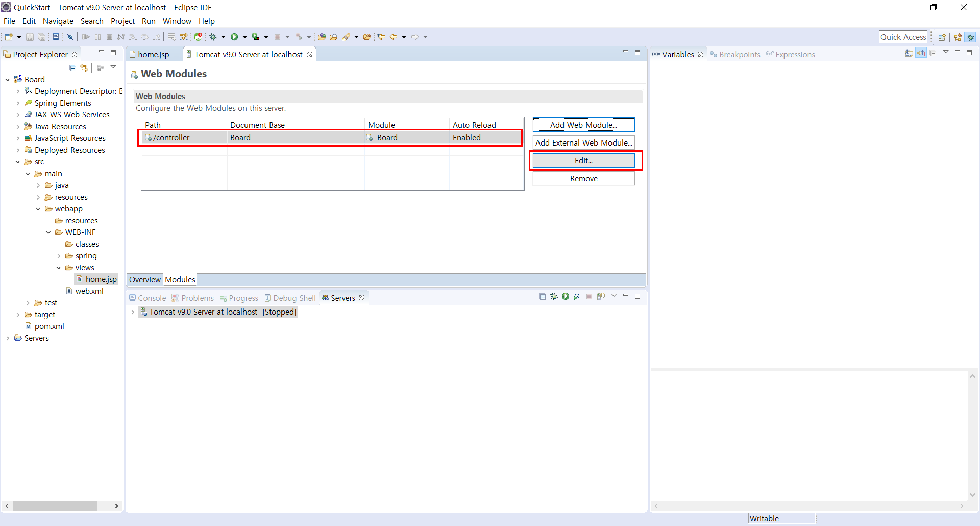Toggle Use Step Filters toolbar button

(x=184, y=37)
